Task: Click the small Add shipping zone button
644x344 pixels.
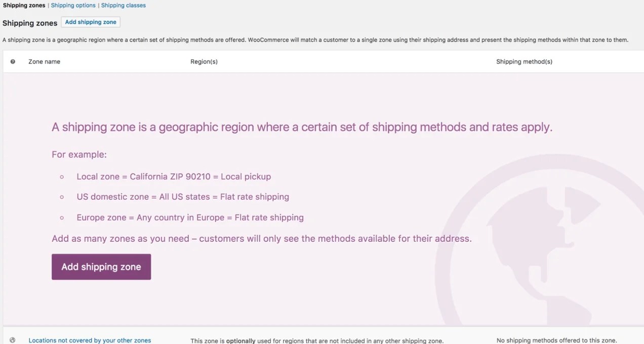Action: tap(91, 22)
